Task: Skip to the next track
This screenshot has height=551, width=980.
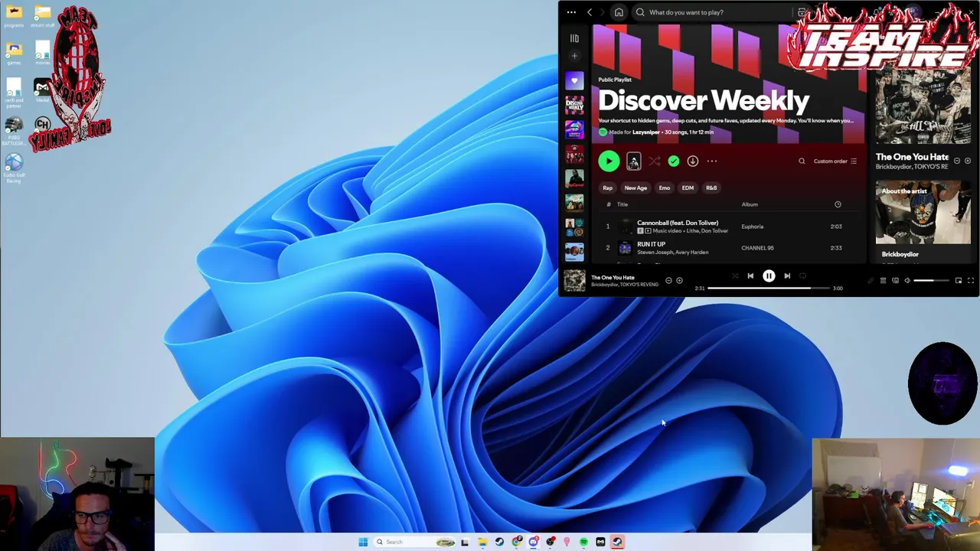Action: coord(787,276)
